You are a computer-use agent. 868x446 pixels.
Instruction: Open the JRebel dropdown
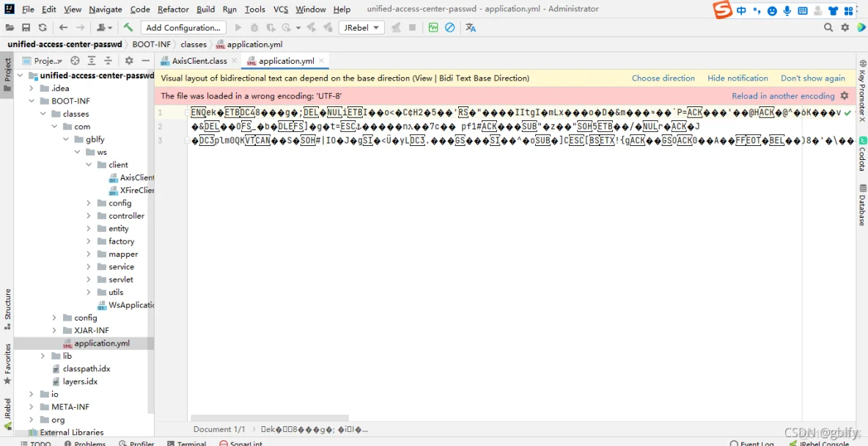[x=361, y=27]
